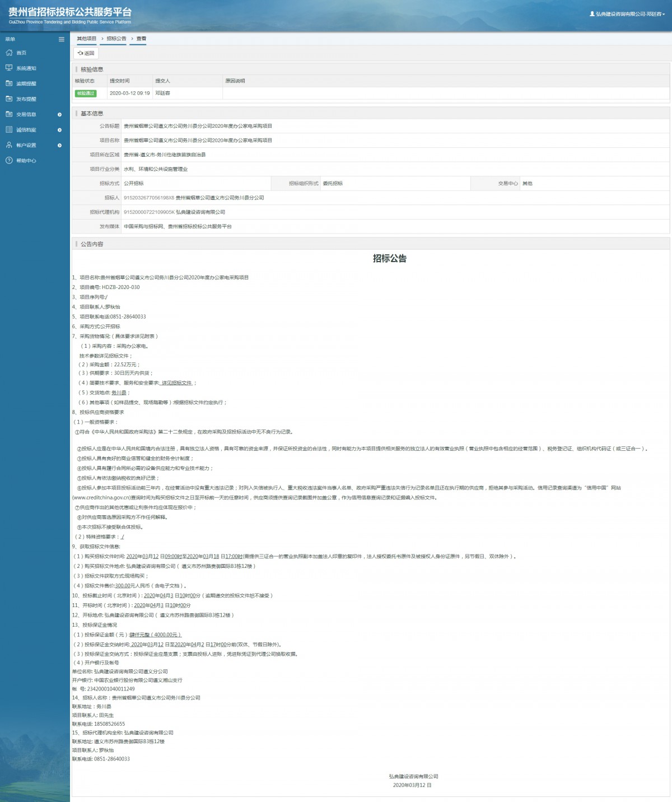Select 查看 in the breadcrumb
The width and height of the screenshot is (672, 802).
141,39
